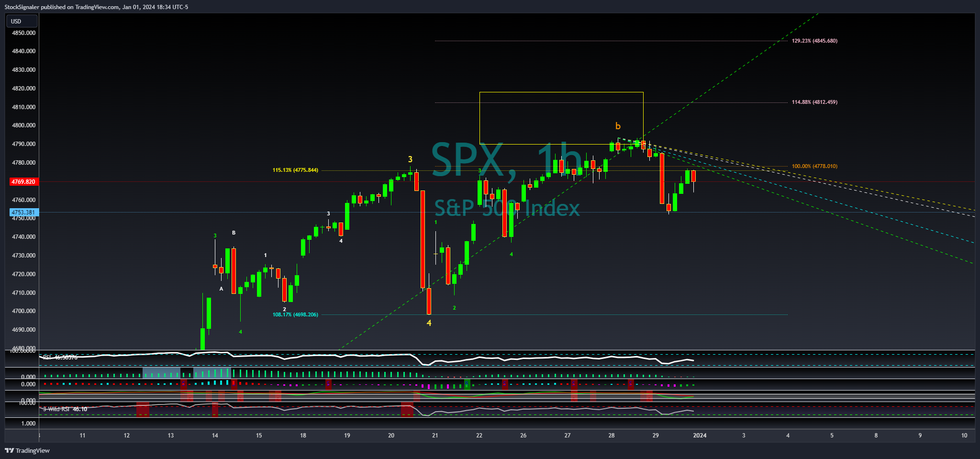Click date 9 on the time axis
The image size is (980, 459).
[x=920, y=436]
